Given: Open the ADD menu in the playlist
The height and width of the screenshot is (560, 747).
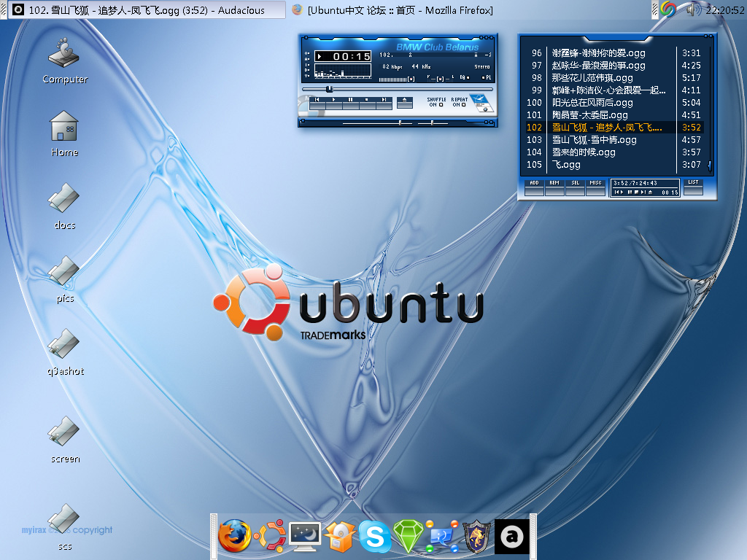Looking at the screenshot, I should coord(534,187).
